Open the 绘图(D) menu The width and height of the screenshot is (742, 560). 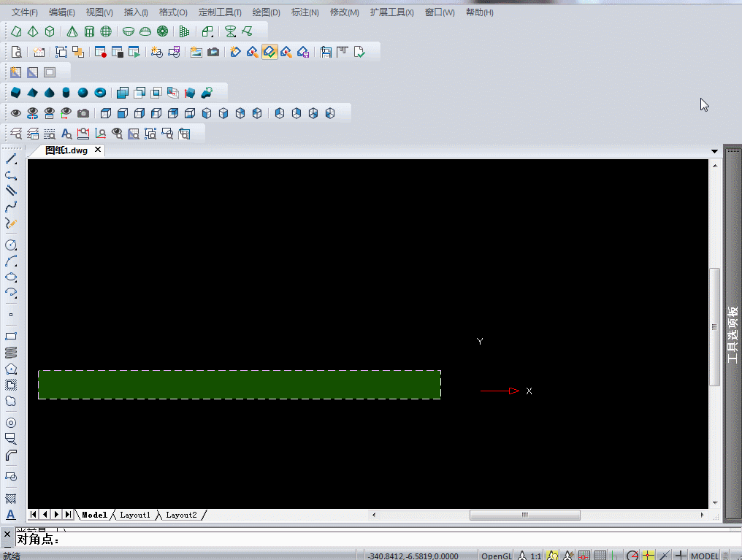coord(266,12)
